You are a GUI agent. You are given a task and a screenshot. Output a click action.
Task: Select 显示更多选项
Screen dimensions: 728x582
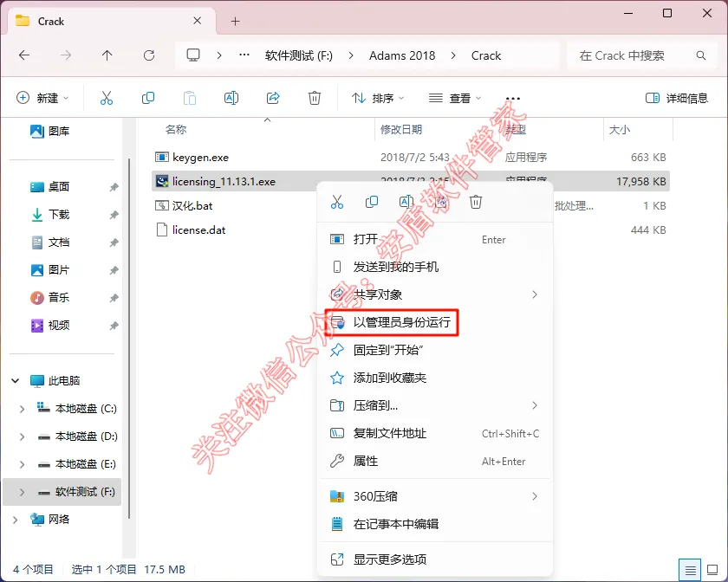pyautogui.click(x=435, y=559)
